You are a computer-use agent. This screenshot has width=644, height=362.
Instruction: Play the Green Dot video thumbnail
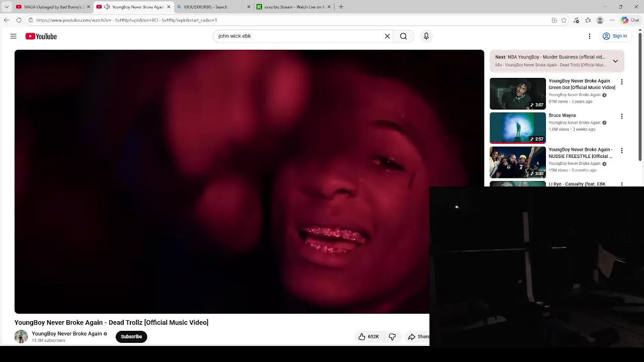point(518,94)
